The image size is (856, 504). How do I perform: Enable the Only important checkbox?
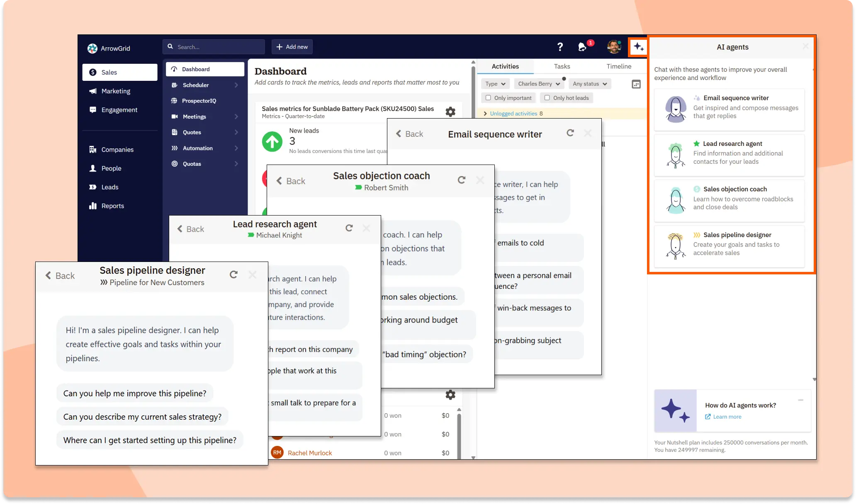click(x=488, y=98)
